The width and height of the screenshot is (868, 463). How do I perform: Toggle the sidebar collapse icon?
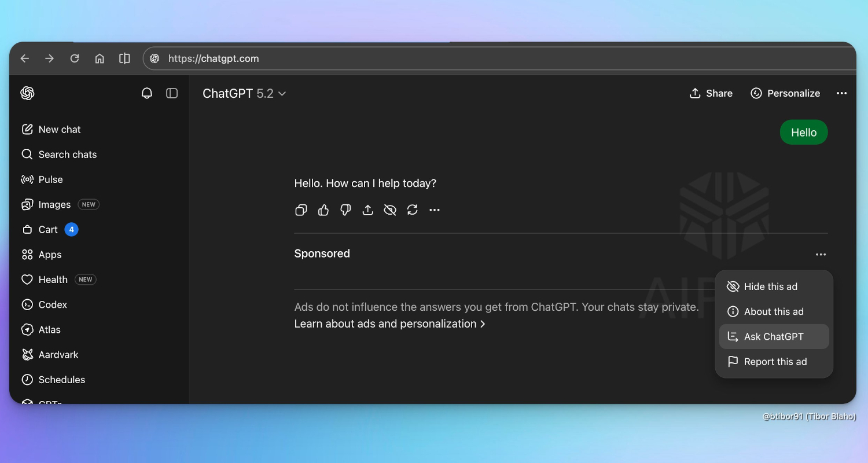pyautogui.click(x=172, y=93)
